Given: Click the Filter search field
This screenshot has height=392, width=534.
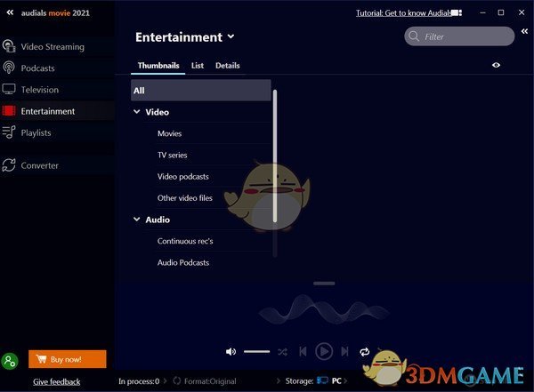Looking at the screenshot, I should coord(459,36).
